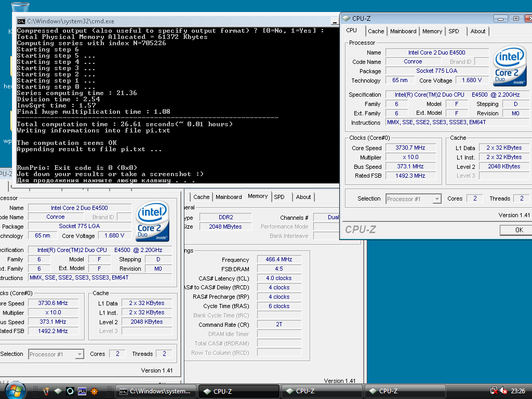Image resolution: width=532 pixels, height=399 pixels.
Task: Switch to the cmd.exe taskbar button
Action: (156, 391)
